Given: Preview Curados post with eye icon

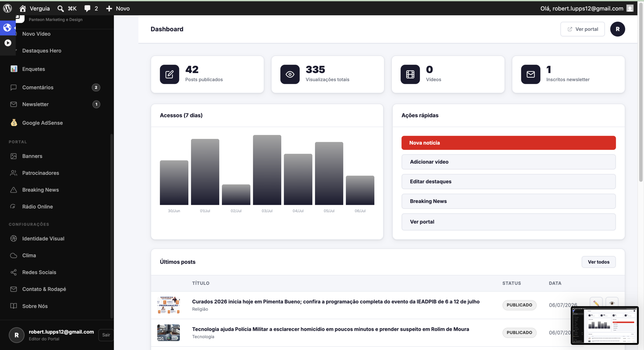Looking at the screenshot, I should click(x=612, y=303).
